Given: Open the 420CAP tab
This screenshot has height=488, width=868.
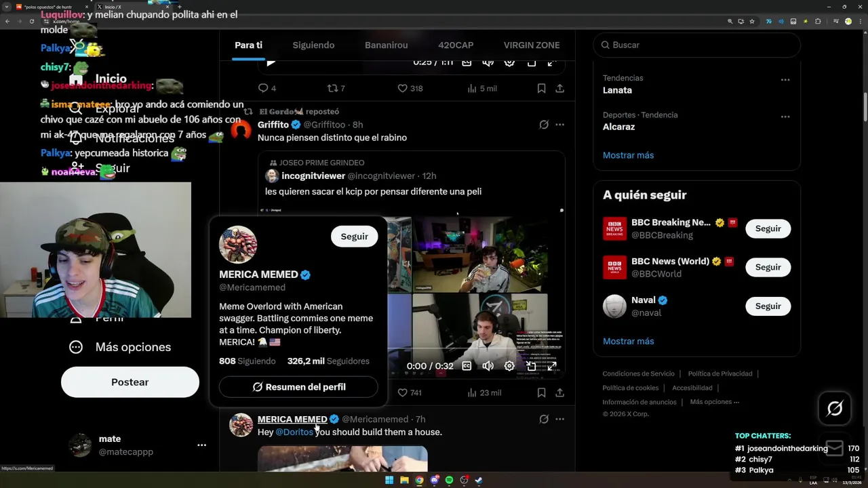Looking at the screenshot, I should 456,45.
